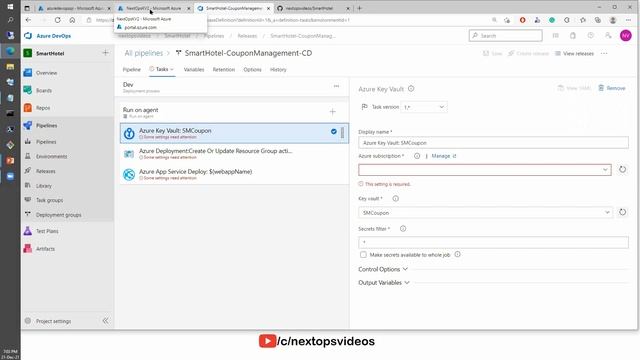Refresh the Azure subscription list
Screen dimensions: 640x360
click(622, 169)
